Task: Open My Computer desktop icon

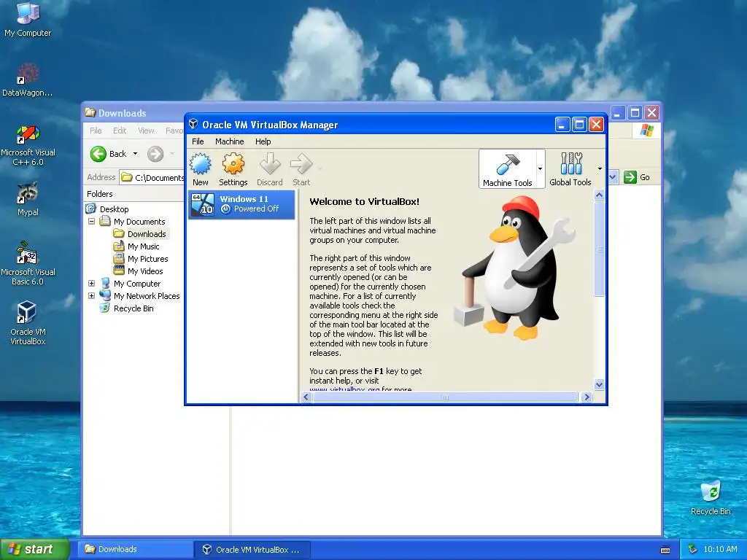Action: pos(28,19)
